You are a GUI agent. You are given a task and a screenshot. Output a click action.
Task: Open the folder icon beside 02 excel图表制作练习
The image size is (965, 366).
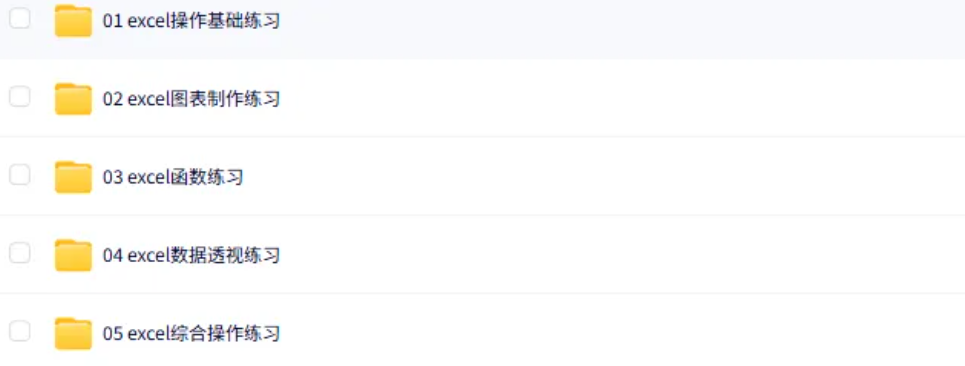coord(73,99)
